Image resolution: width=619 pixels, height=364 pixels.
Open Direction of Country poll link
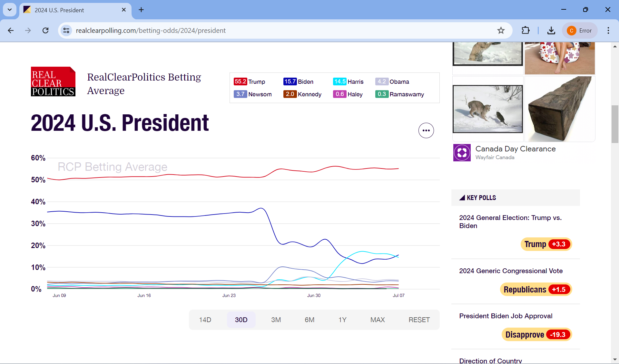coord(490,361)
